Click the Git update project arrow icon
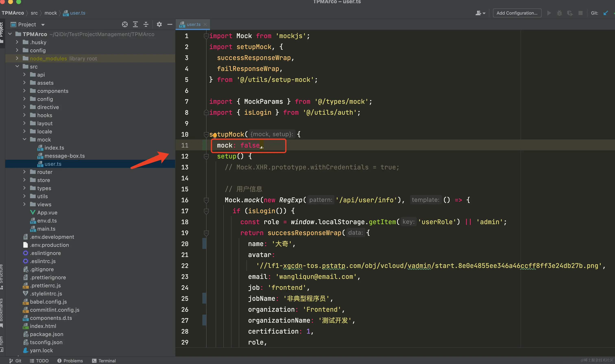 [606, 13]
